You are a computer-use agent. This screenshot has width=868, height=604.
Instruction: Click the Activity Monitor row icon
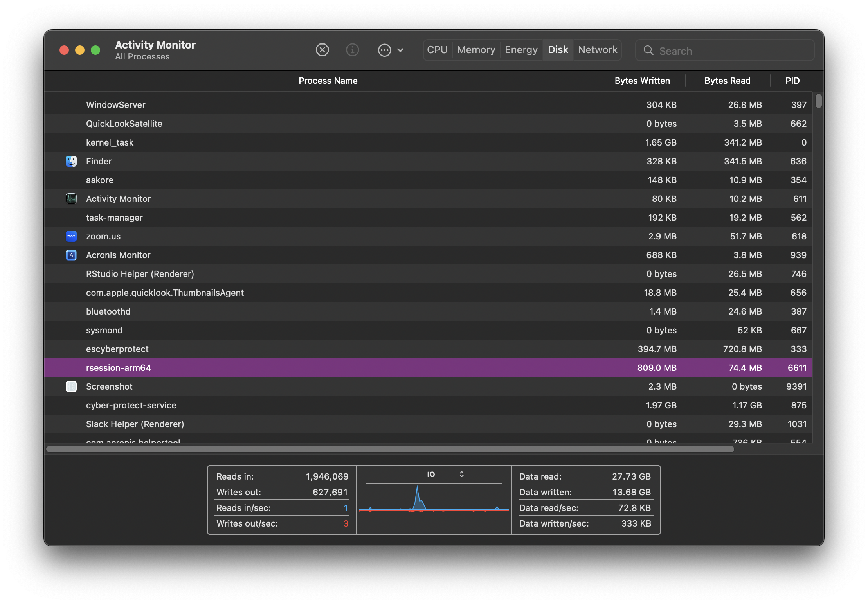[71, 199]
